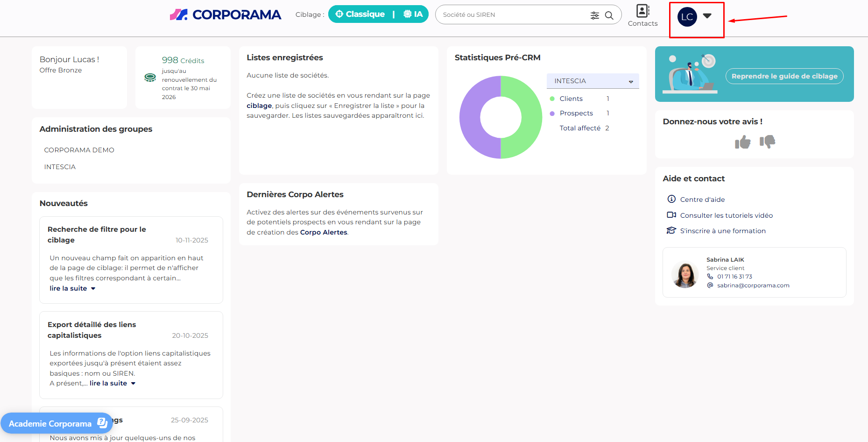Image resolution: width=868 pixels, height=442 pixels.
Task: Open the INTESCIA statistics dropdown
Action: (x=593, y=81)
